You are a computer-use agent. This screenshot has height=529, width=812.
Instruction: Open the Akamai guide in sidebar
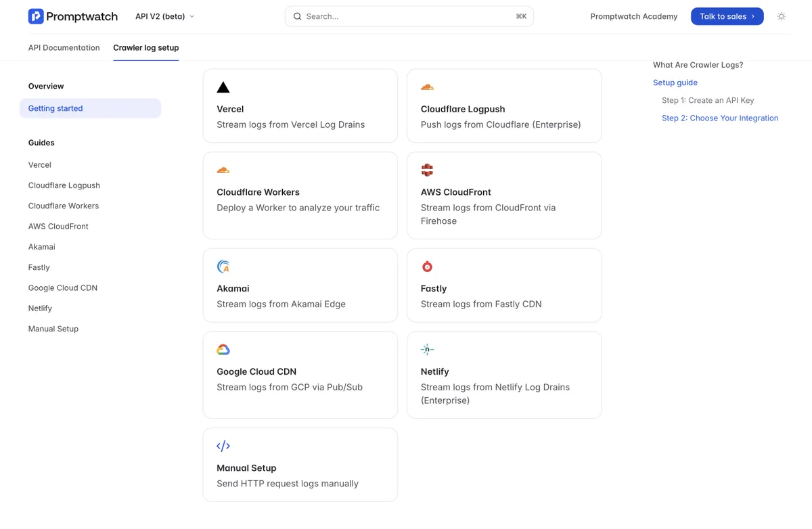42,247
